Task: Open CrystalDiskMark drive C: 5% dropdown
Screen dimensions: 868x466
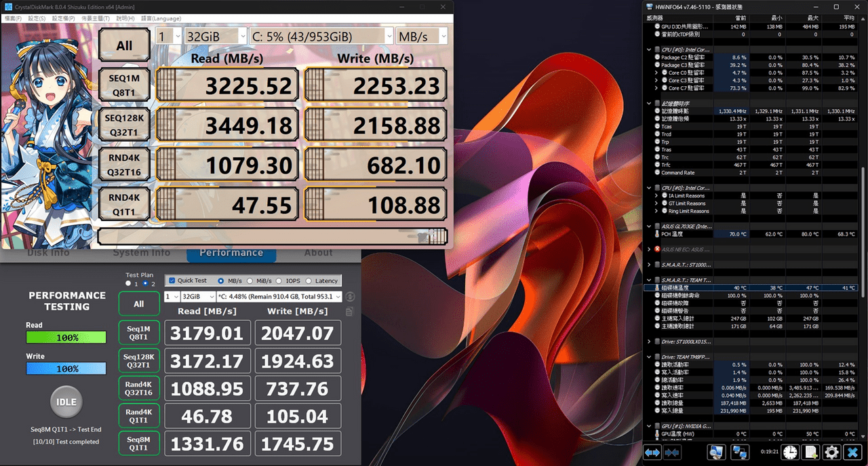Action: pos(321,36)
